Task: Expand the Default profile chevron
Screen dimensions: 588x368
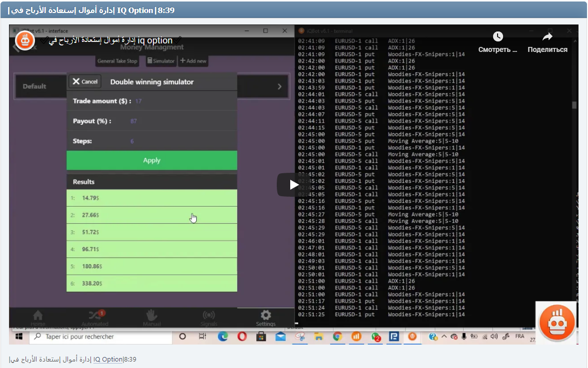Action: 279,86
